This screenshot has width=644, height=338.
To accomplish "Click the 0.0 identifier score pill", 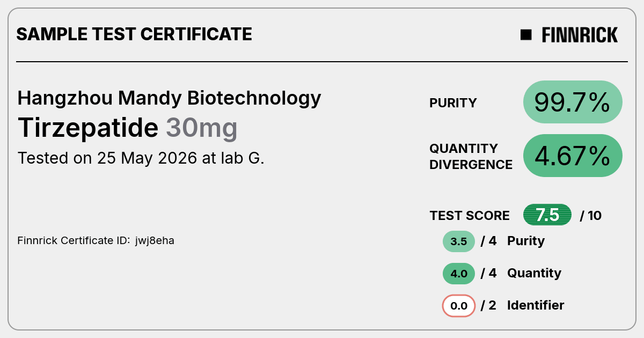I will [x=459, y=306].
